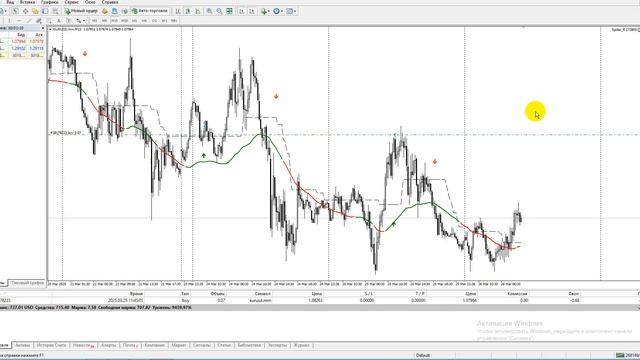Switch timeframe to M5

[104, 20]
